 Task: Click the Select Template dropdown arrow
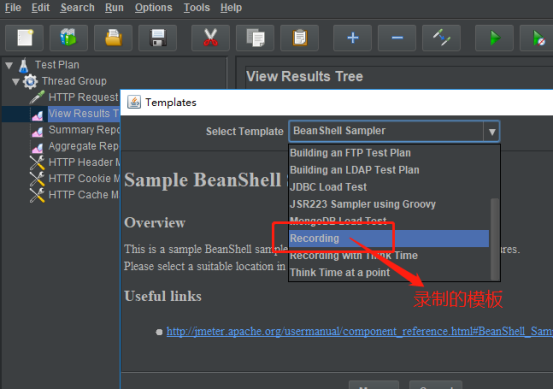(x=492, y=132)
